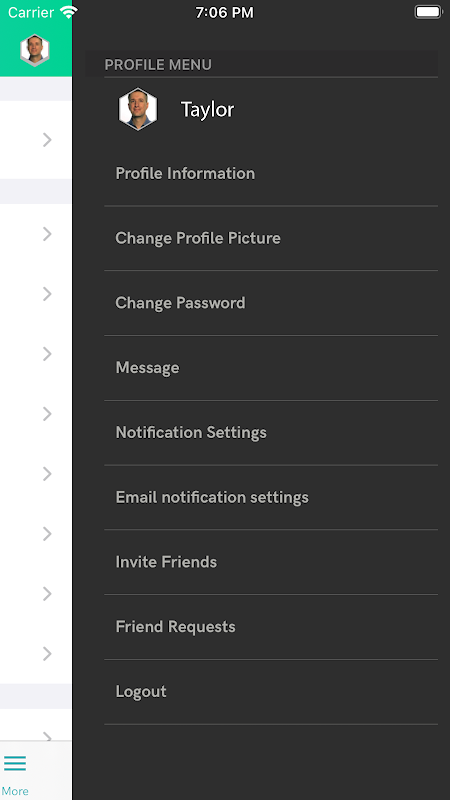
Task: Tap the chevron level with Invite Friends
Action: (47, 534)
